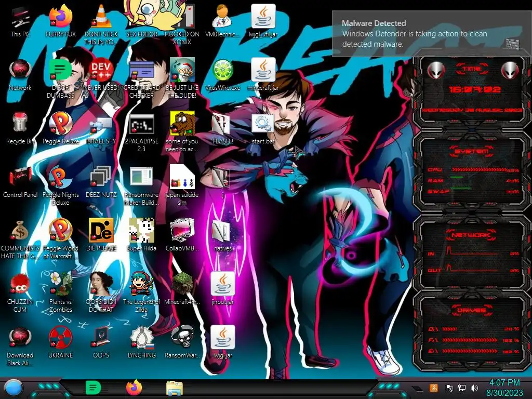Click the LYNCHING desktop icon
Image resolution: width=532 pixels, height=399 pixels.
(141, 343)
